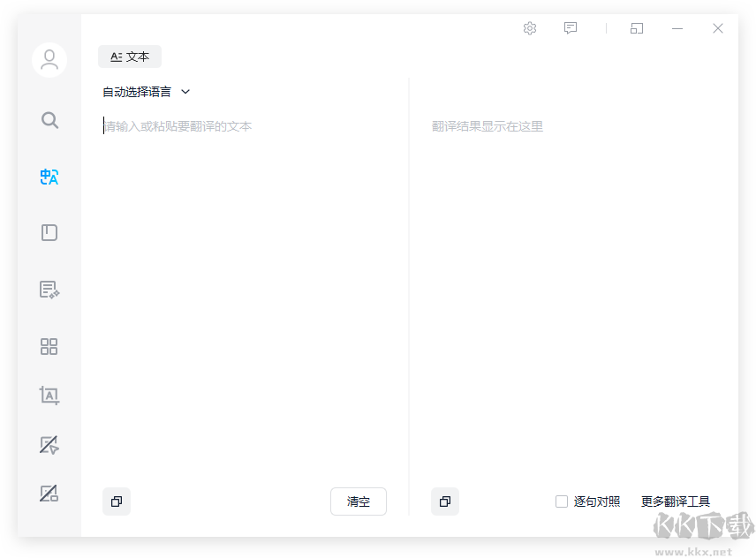Open the wordbook icon in sidebar
The height and width of the screenshot is (558, 756).
click(x=49, y=233)
